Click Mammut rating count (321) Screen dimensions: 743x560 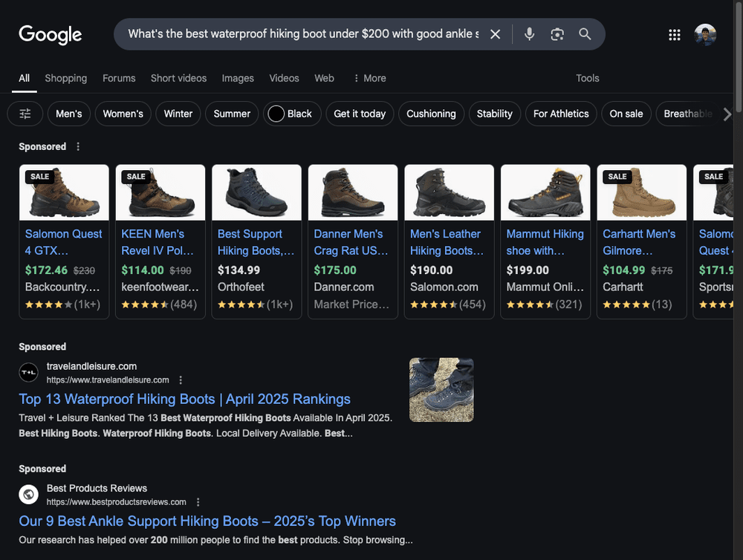pyautogui.click(x=568, y=305)
